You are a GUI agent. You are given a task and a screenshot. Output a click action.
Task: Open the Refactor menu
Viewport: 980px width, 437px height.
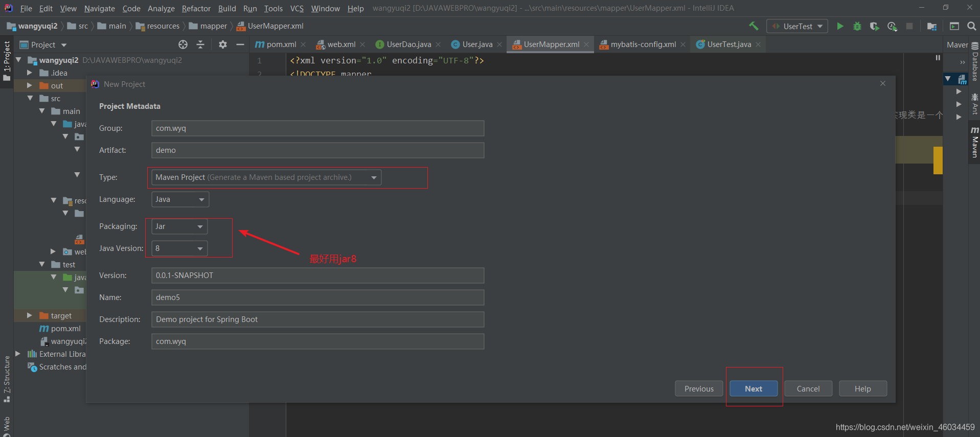pos(196,8)
